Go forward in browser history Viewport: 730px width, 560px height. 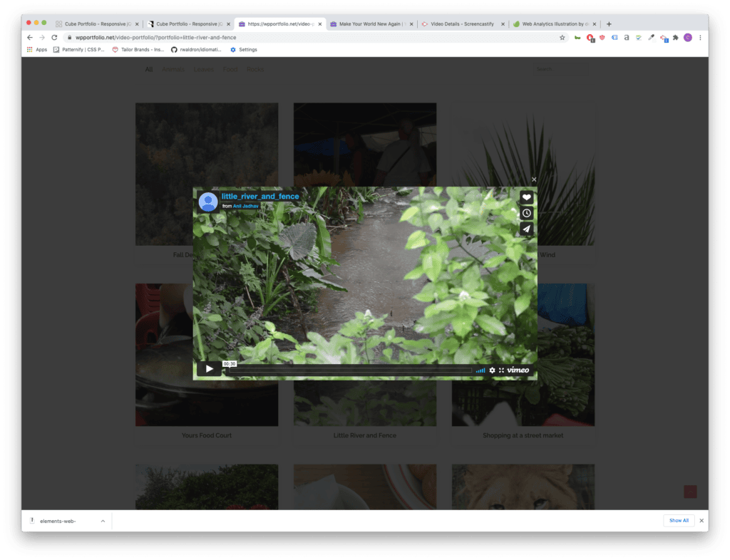[x=42, y=38]
